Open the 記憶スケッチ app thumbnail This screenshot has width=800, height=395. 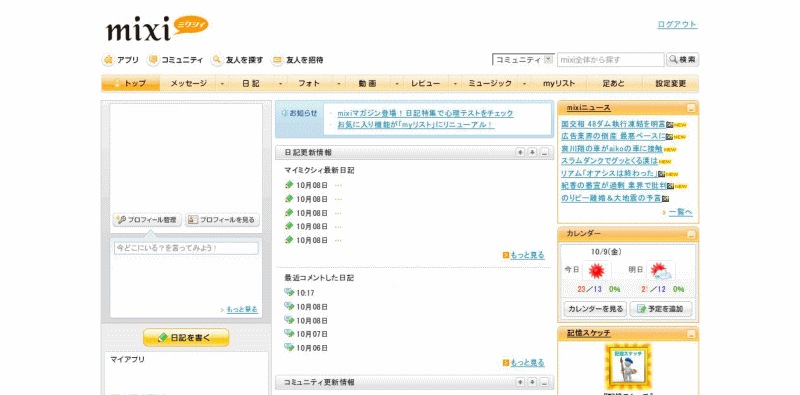click(628, 368)
